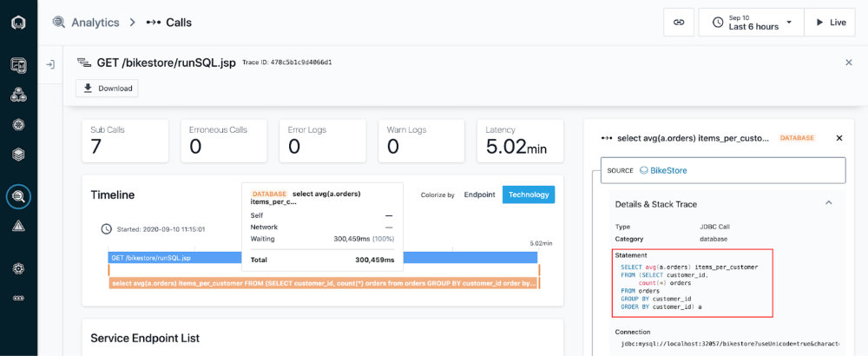
Task: Open the Applications icon in sidebar
Action: (18, 95)
